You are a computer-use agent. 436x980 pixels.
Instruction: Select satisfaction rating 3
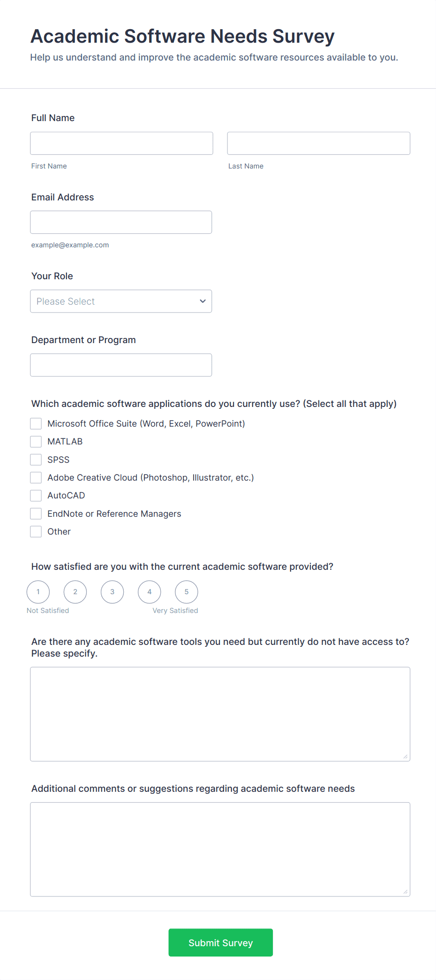pos(113,592)
